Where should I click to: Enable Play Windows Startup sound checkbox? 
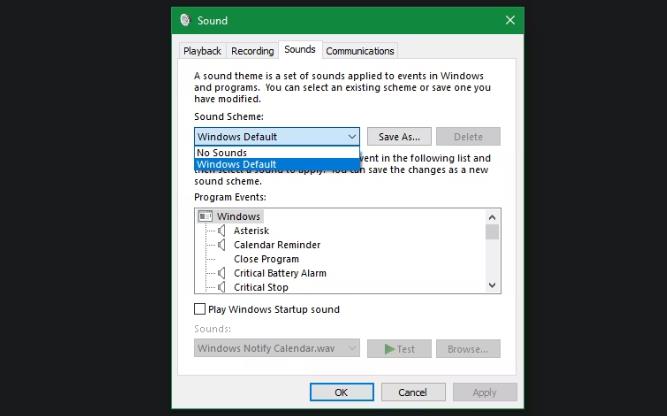click(x=200, y=309)
